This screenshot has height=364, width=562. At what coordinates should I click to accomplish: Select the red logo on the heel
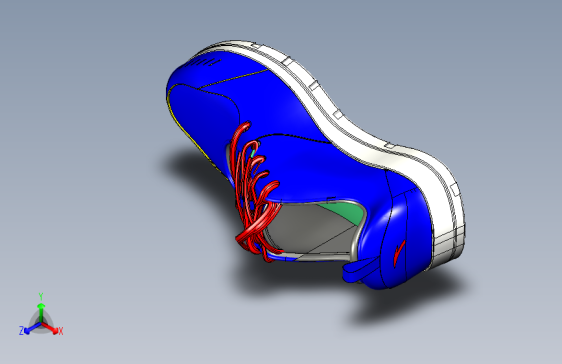[399, 253]
